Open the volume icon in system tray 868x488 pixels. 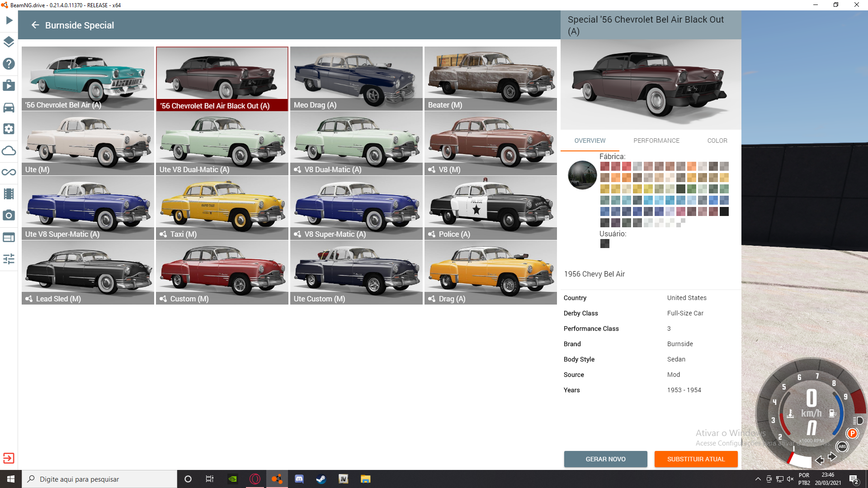click(790, 479)
